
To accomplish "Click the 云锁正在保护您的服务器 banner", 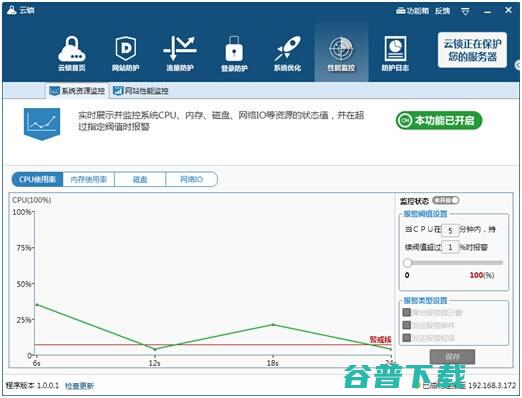I will tap(472, 50).
